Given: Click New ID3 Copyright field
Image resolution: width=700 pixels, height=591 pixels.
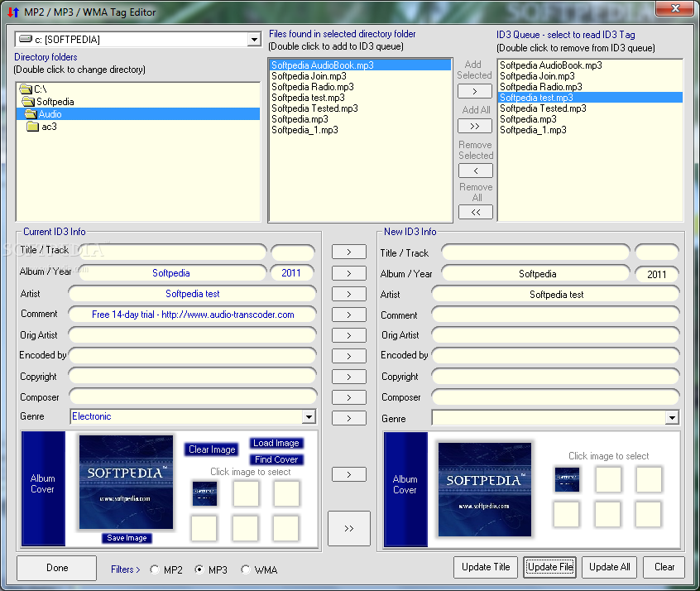Looking at the screenshot, I should 556,377.
